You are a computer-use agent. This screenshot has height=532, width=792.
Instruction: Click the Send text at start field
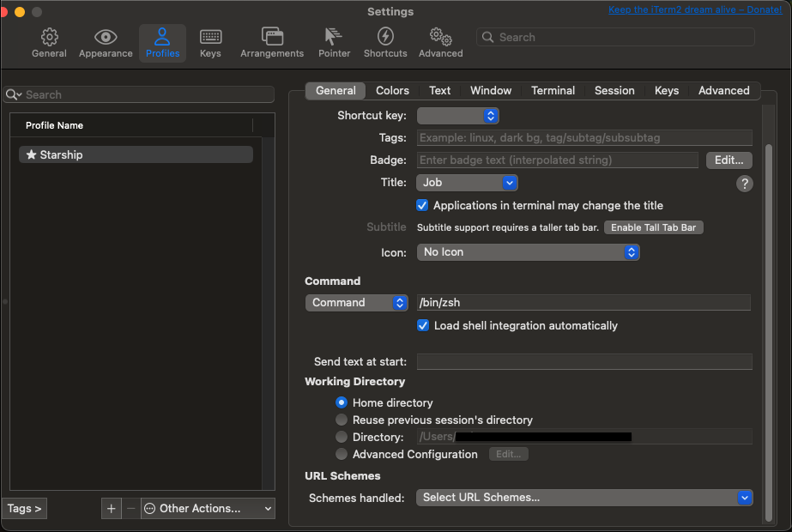pyautogui.click(x=583, y=362)
